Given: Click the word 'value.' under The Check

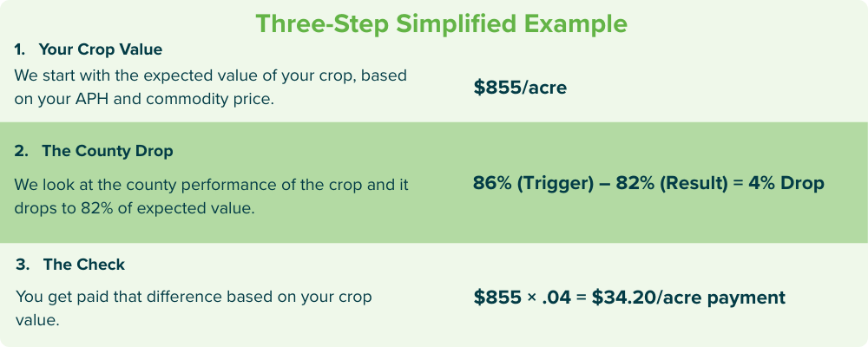Looking at the screenshot, I should [x=37, y=320].
